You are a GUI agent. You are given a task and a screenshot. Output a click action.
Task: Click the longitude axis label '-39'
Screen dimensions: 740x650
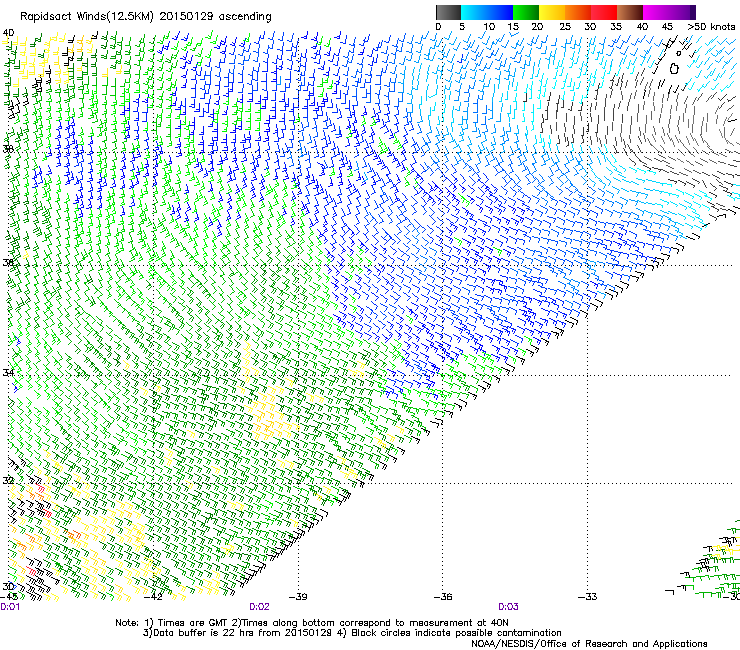tap(298, 596)
